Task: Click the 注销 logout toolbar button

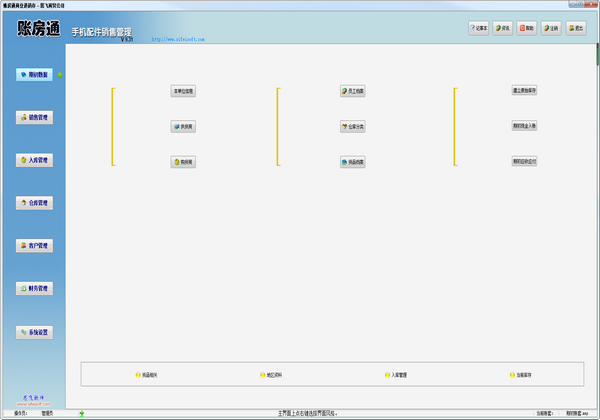Action: point(553,28)
